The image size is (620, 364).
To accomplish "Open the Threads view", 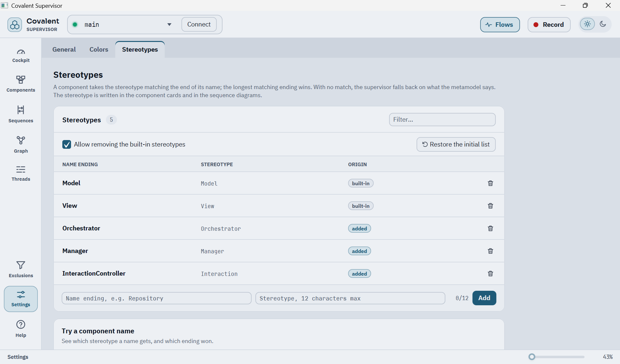I will coord(21,173).
